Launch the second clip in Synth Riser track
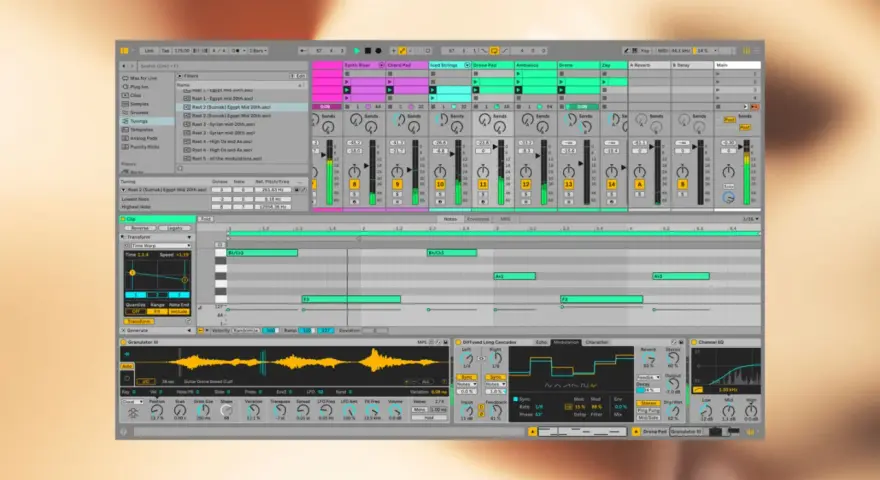Viewport: 880px width, 480px height. tap(347, 82)
